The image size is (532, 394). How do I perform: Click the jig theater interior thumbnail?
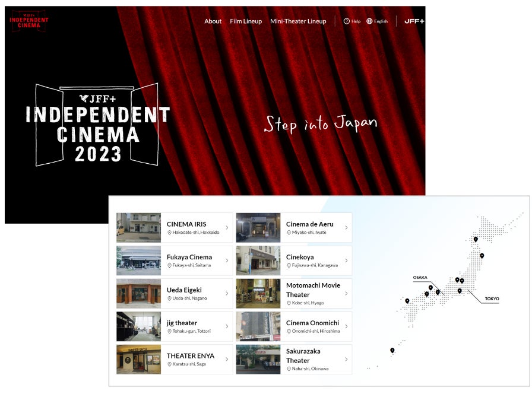pyautogui.click(x=138, y=326)
